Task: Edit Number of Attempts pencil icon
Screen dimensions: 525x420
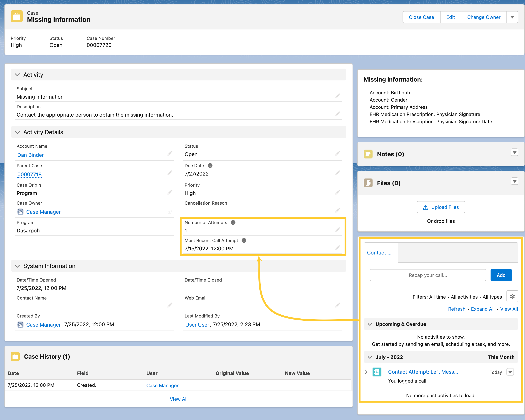Action: coord(338,230)
